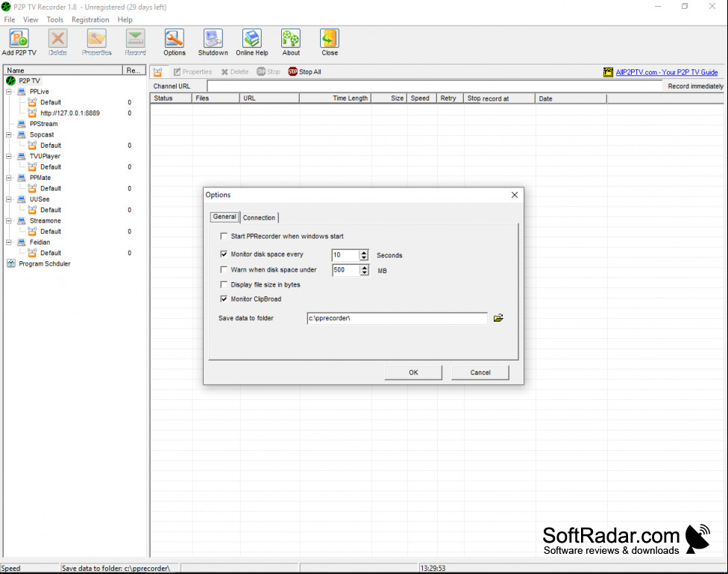Select Default under Feidian
This screenshot has height=574, width=728.
(x=51, y=253)
